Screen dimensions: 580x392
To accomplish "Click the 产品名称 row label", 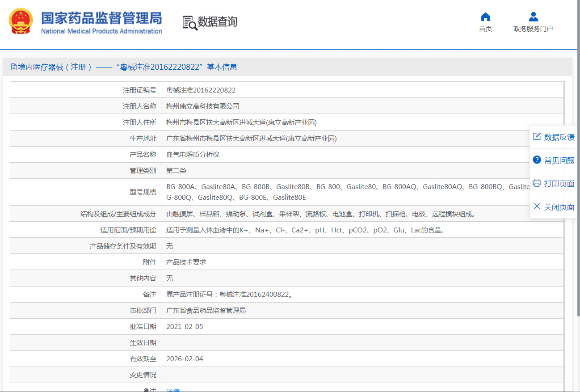I will coord(143,155).
